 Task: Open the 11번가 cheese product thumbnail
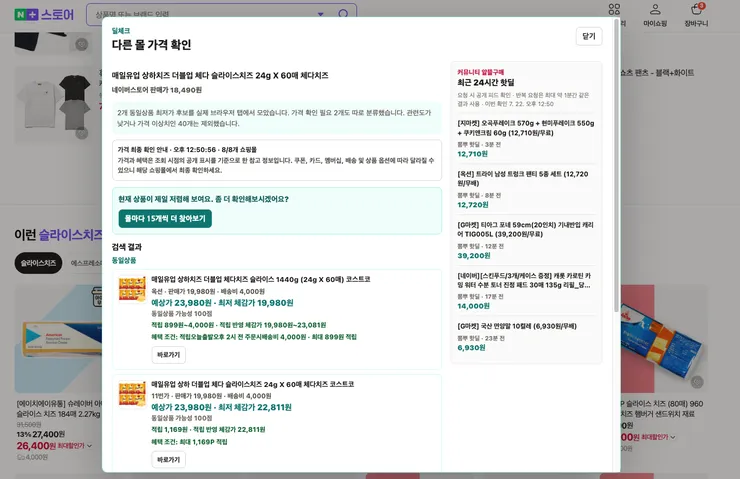[x=132, y=394]
